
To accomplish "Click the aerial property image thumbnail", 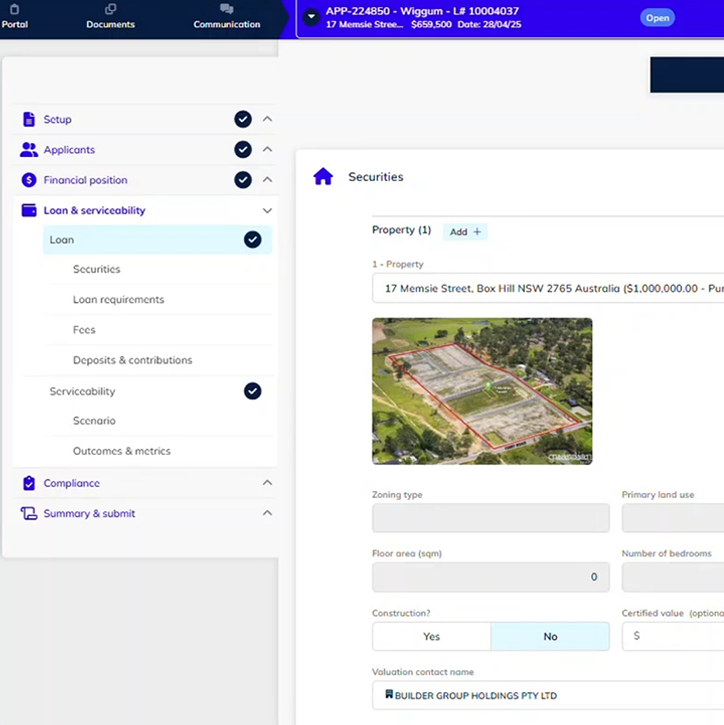I will (x=482, y=391).
